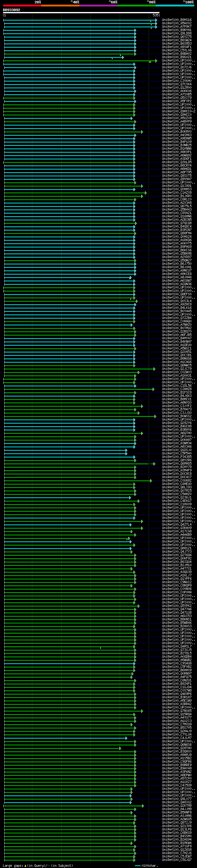This screenshot has width=197, height=868.
Task: Select the label UniRef100_Q9HCC0-2
Action: point(179,111)
